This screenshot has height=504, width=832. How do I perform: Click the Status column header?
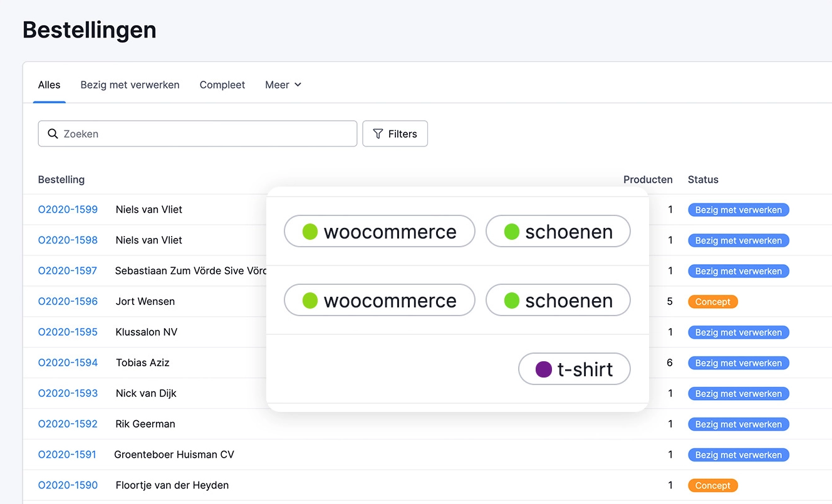pos(703,180)
